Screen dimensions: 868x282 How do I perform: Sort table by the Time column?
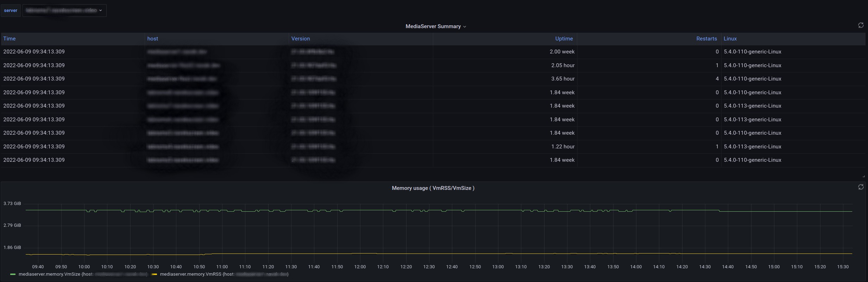coord(10,39)
